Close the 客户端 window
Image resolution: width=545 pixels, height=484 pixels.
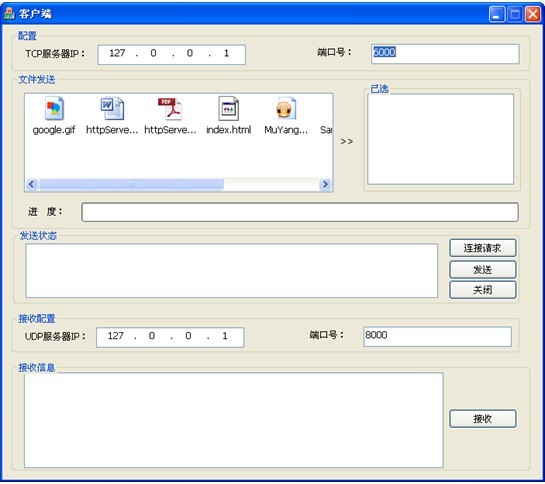(x=532, y=15)
